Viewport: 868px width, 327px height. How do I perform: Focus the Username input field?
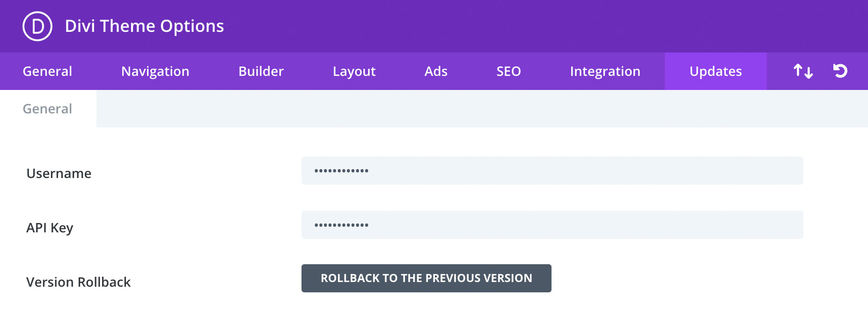pyautogui.click(x=552, y=171)
